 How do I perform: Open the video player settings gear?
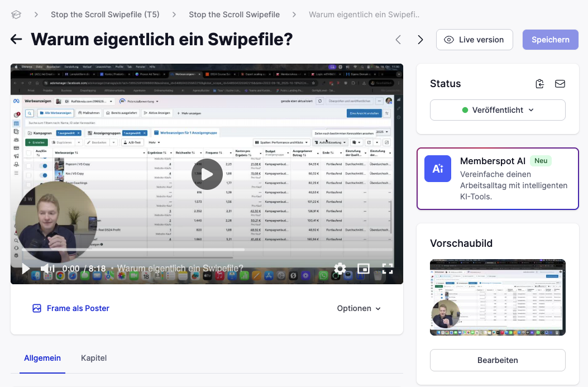pos(340,269)
